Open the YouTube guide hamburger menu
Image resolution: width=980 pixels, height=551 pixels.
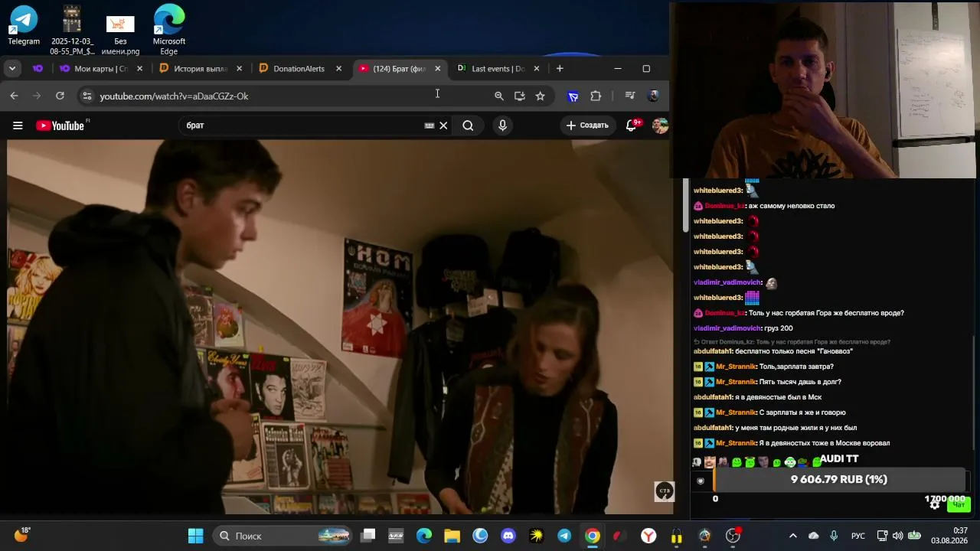coord(18,126)
